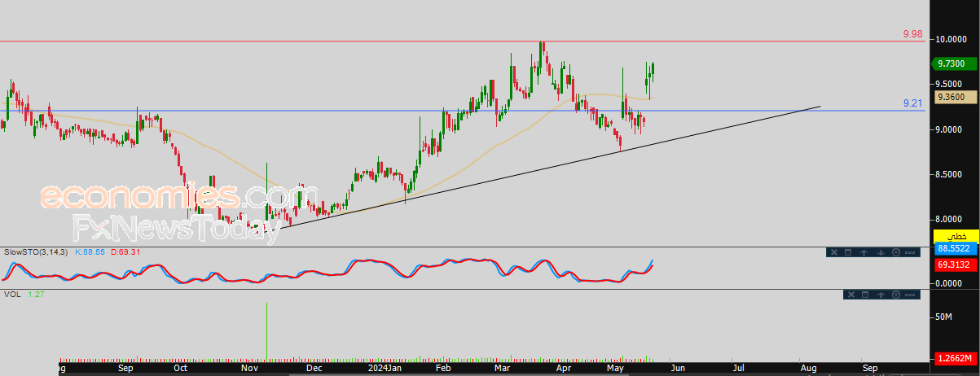Open SlowSTO indicator settings gear
The image size is (980, 376).
click(896, 252)
